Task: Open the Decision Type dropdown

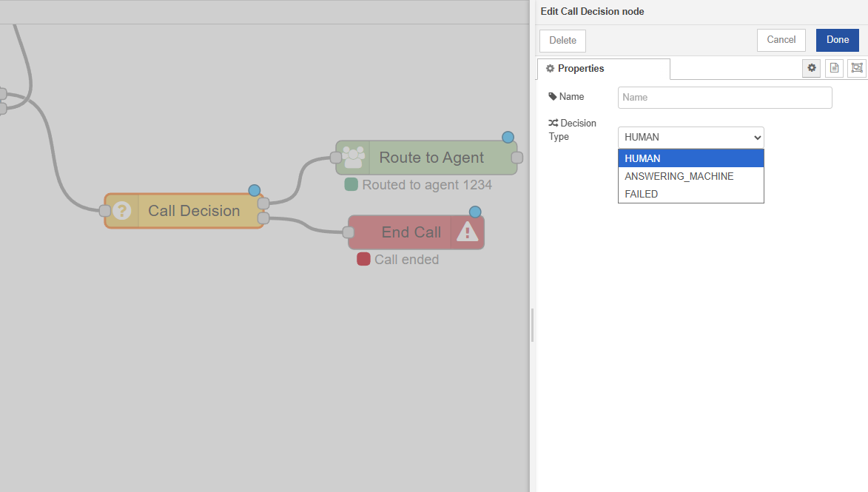Action: (690, 138)
